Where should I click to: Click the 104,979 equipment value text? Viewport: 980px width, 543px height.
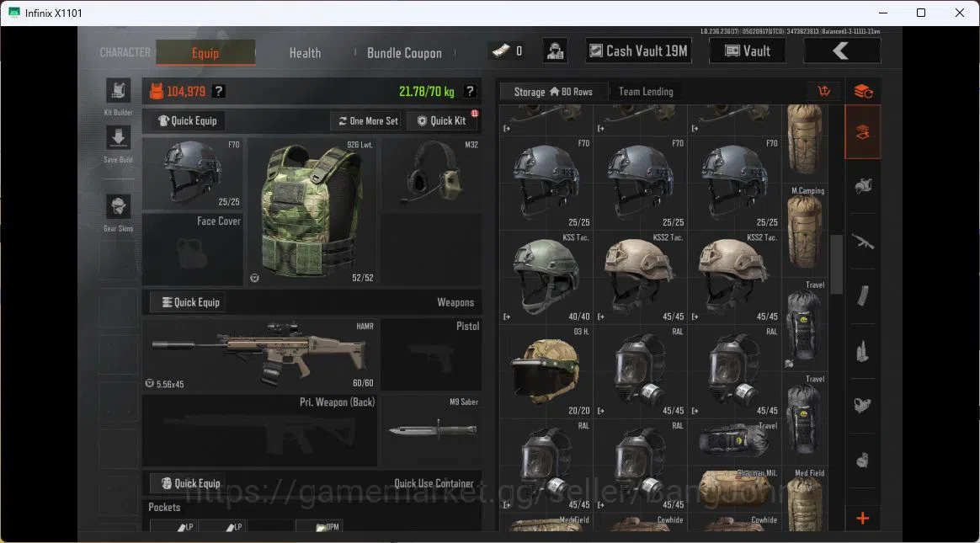click(185, 91)
